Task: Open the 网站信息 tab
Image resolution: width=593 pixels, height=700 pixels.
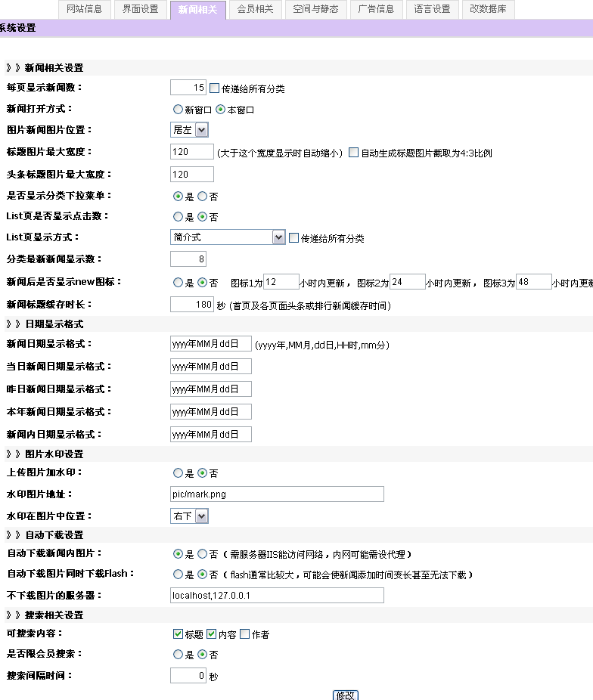Action: [85, 9]
